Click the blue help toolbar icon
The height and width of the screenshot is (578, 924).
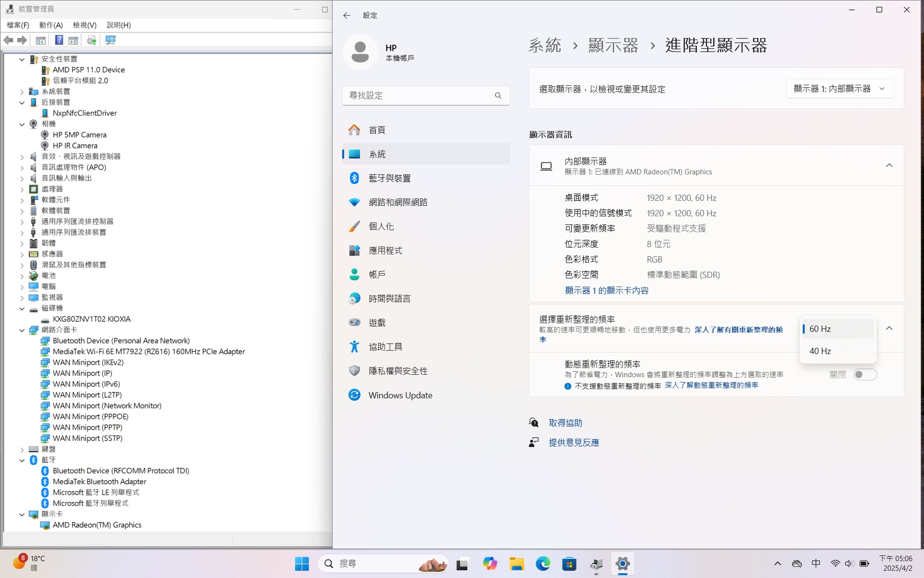tap(59, 40)
